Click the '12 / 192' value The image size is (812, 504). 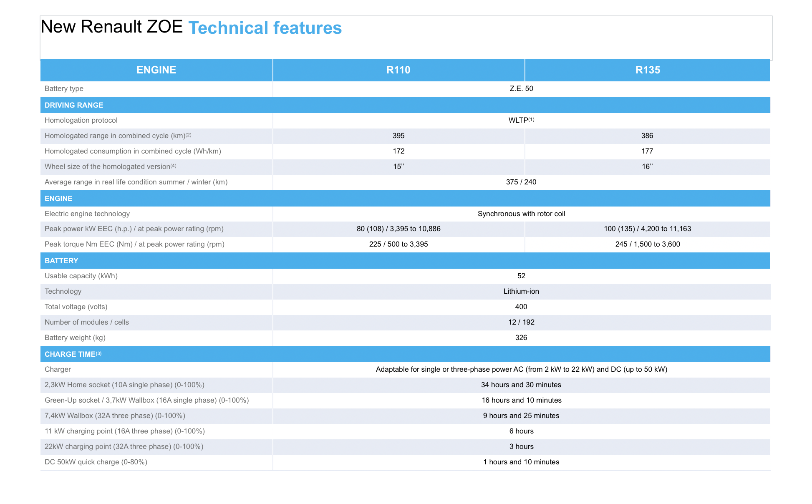(x=521, y=322)
